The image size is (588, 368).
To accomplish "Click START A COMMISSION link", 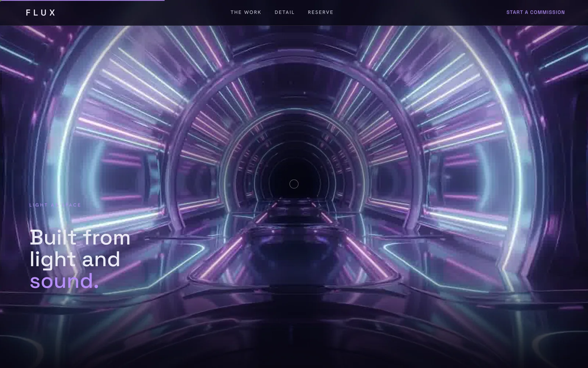I will pyautogui.click(x=535, y=12).
